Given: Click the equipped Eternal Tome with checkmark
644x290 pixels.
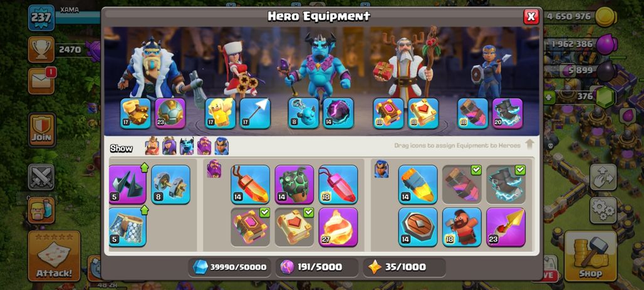Looking at the screenshot, I should pos(250,227).
